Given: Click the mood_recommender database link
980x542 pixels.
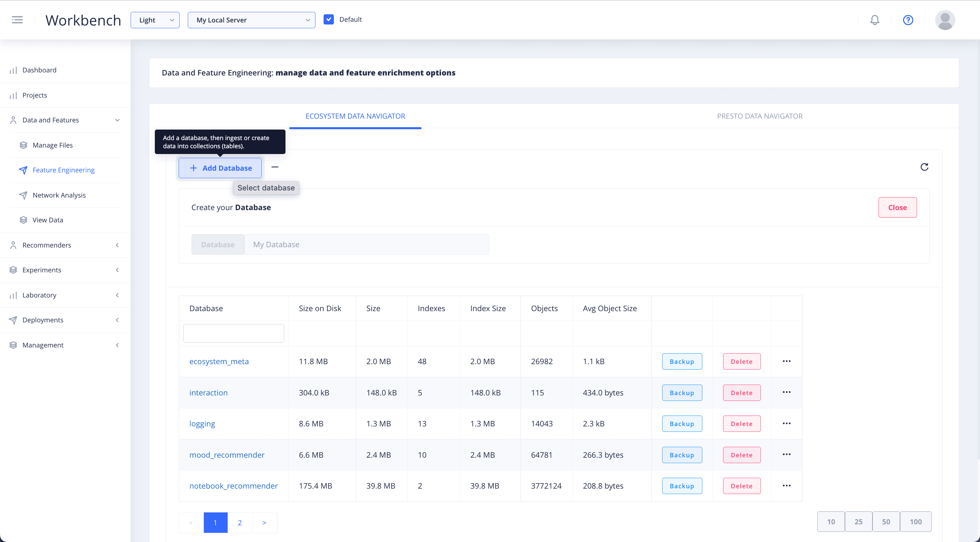Looking at the screenshot, I should [x=227, y=454].
